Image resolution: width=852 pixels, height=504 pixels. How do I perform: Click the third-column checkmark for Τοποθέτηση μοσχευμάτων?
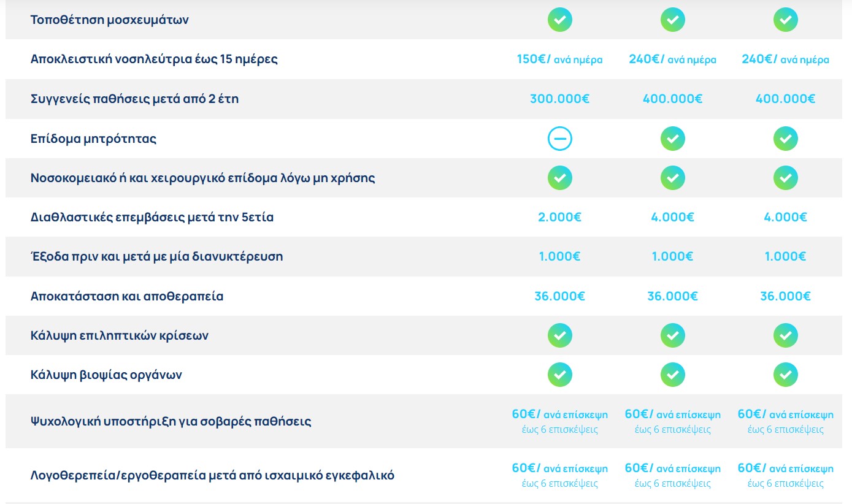pos(785,20)
